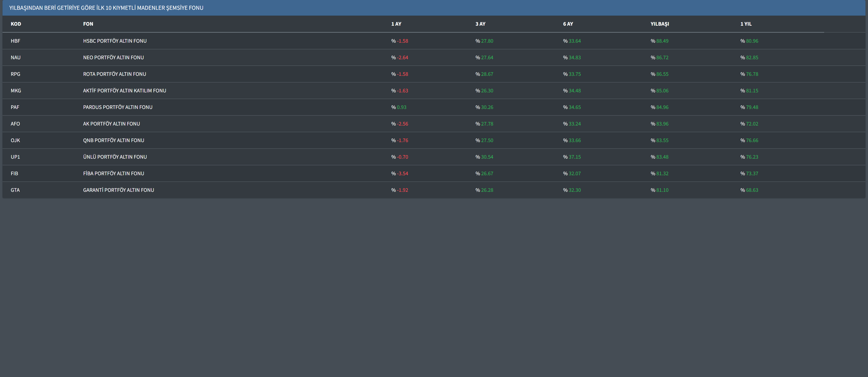Open AKTİF PORTFÖY ALTIN KATILIM FONU
Image resolution: width=868 pixels, height=377 pixels.
coord(124,91)
